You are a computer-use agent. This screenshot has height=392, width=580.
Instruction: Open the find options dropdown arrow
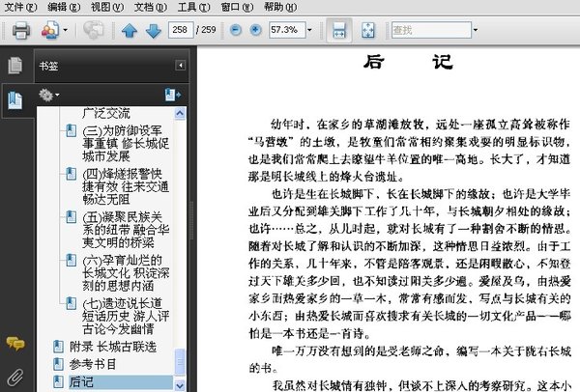click(x=476, y=30)
